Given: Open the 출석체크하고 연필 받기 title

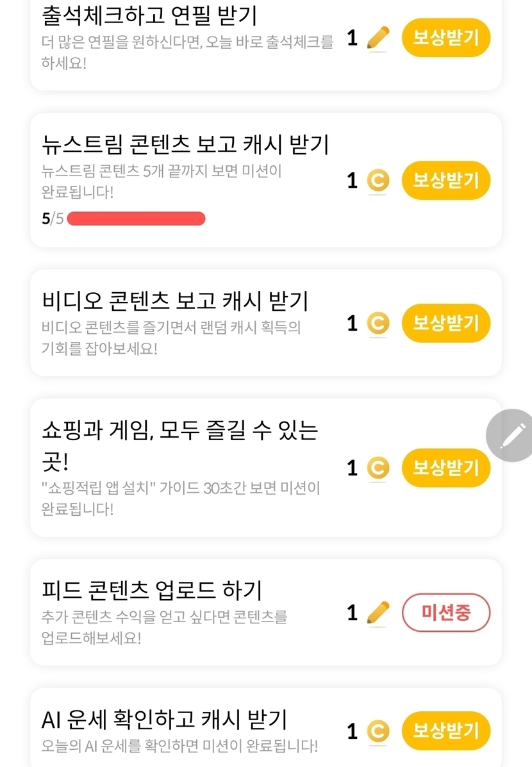Looking at the screenshot, I should tap(149, 15).
